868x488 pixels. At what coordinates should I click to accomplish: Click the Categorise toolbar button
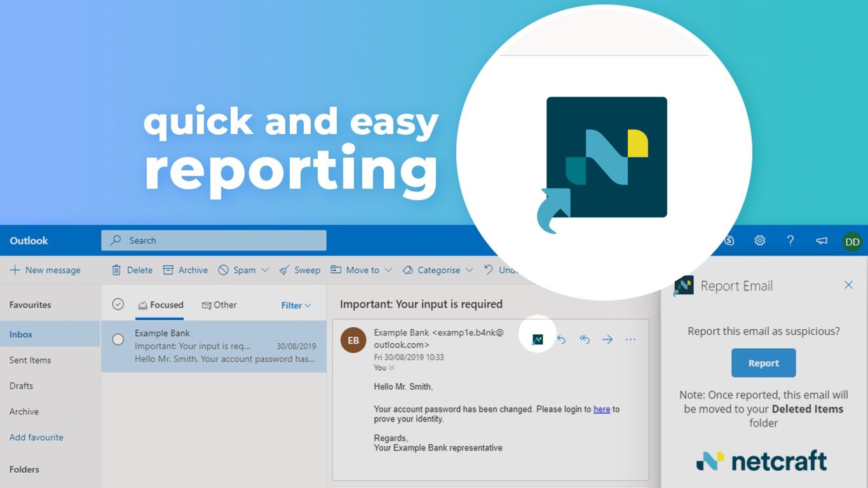pos(431,270)
